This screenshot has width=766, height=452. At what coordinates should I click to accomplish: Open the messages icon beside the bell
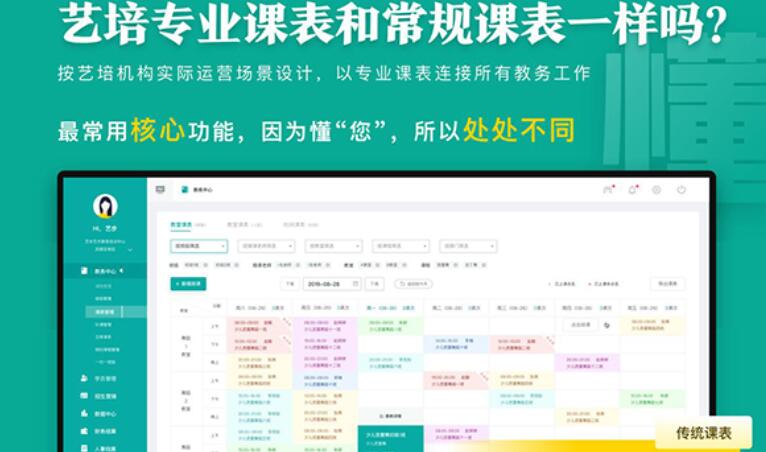(x=607, y=189)
